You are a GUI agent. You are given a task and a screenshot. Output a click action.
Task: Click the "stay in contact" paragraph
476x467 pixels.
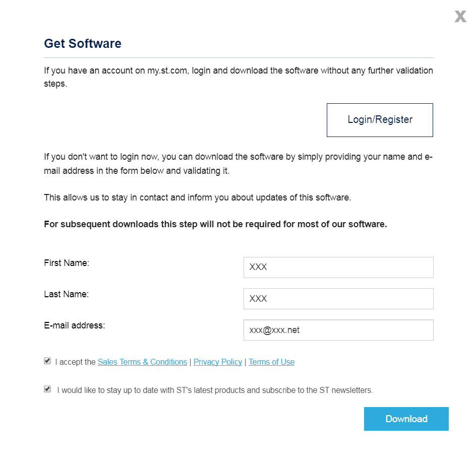tap(198, 197)
